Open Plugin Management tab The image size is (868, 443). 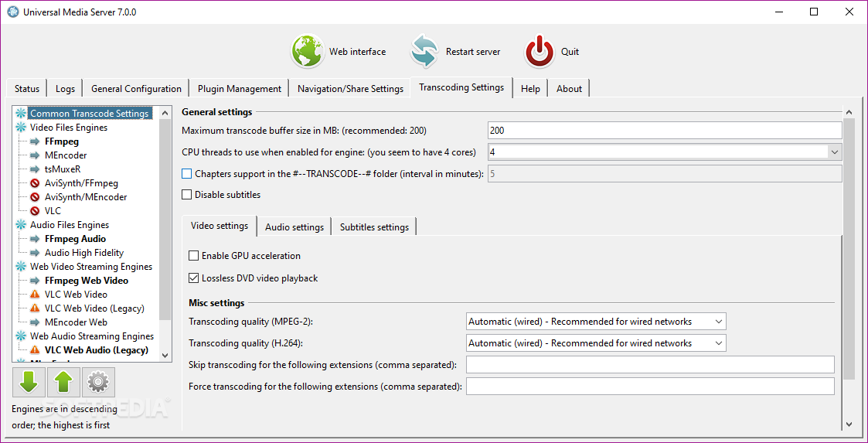click(240, 89)
